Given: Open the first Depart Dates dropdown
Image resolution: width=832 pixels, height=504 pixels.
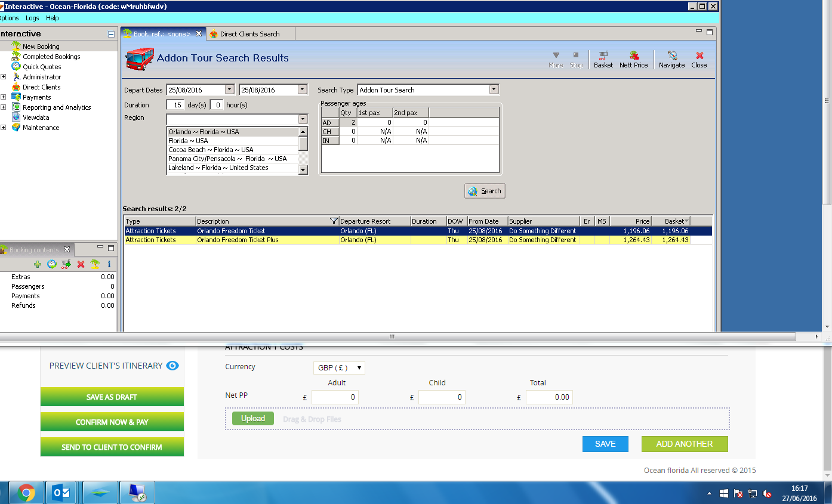Looking at the screenshot, I should click(x=230, y=90).
